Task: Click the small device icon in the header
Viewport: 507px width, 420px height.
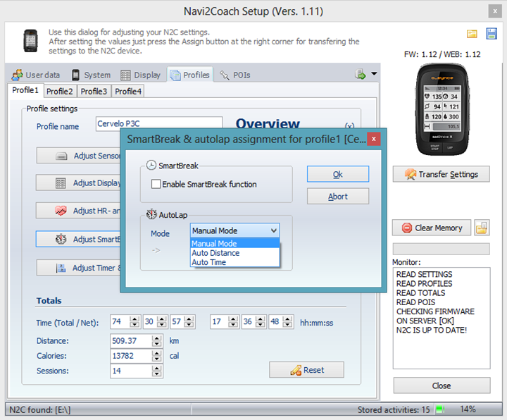Action: pos(31,41)
